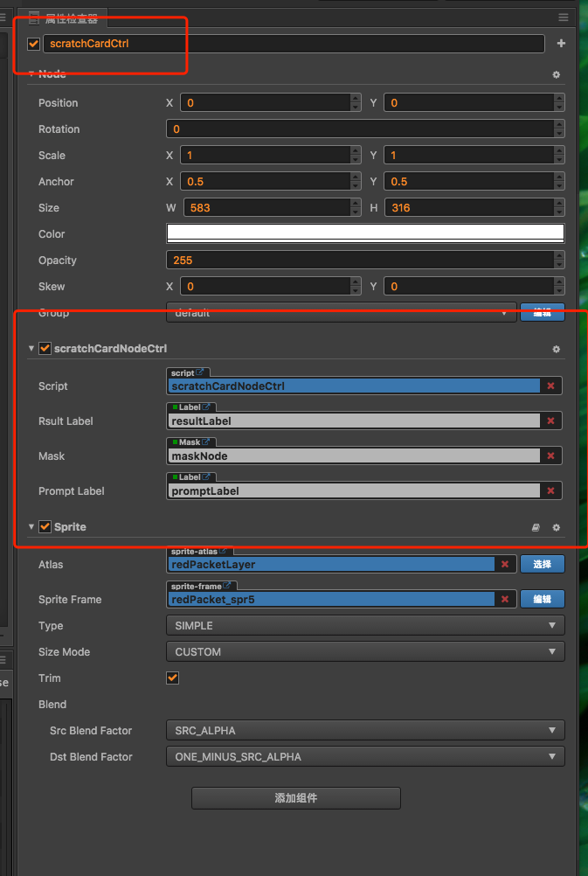Open the white Color swatch picker

coord(366,233)
